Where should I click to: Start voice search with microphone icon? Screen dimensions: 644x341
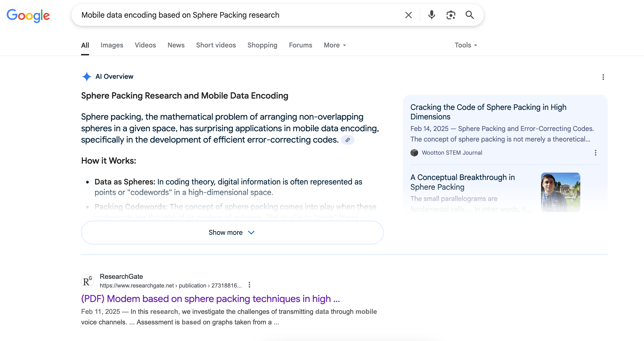[x=432, y=15]
